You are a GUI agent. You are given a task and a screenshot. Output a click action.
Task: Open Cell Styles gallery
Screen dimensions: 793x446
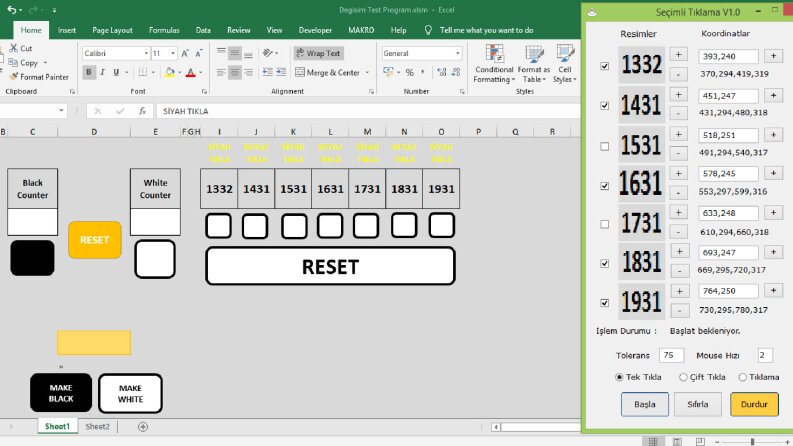[564, 64]
